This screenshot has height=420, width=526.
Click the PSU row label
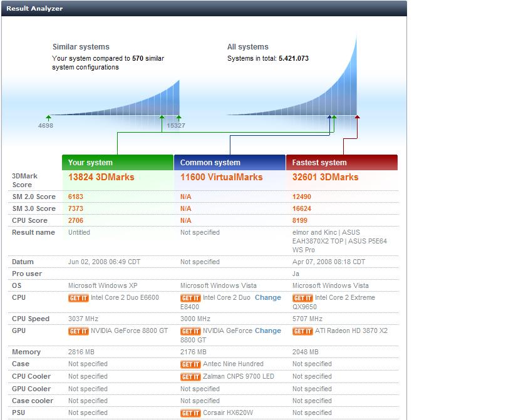[x=18, y=412]
